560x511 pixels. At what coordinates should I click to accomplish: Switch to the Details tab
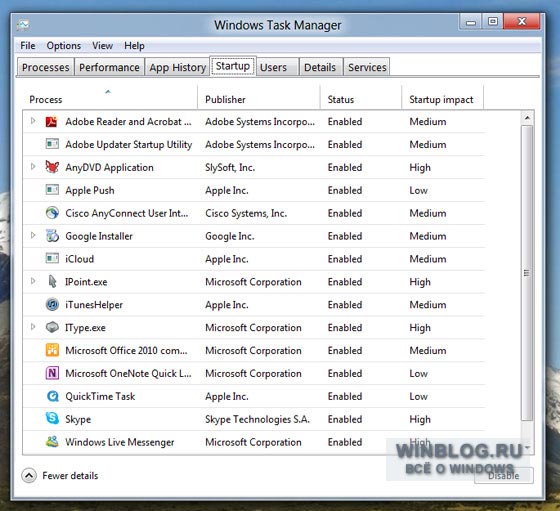[320, 67]
